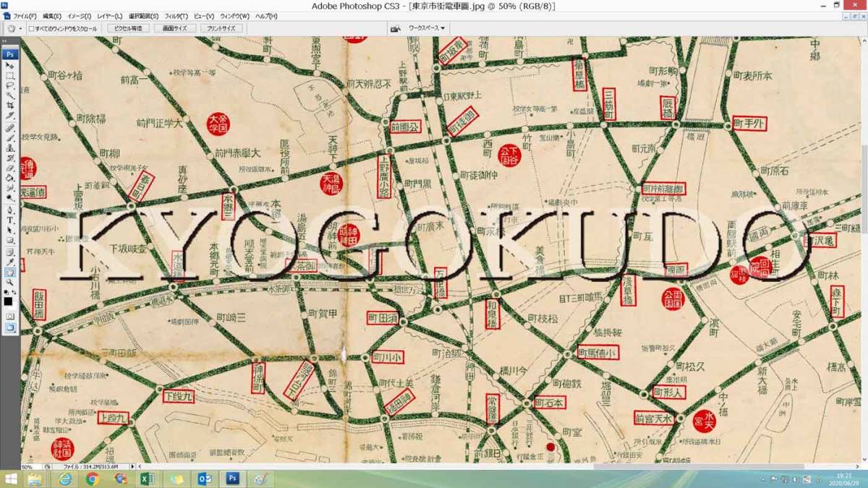Viewport: 868px width, 488px height.
Task: Open Outlook from taskbar
Action: tap(205, 479)
